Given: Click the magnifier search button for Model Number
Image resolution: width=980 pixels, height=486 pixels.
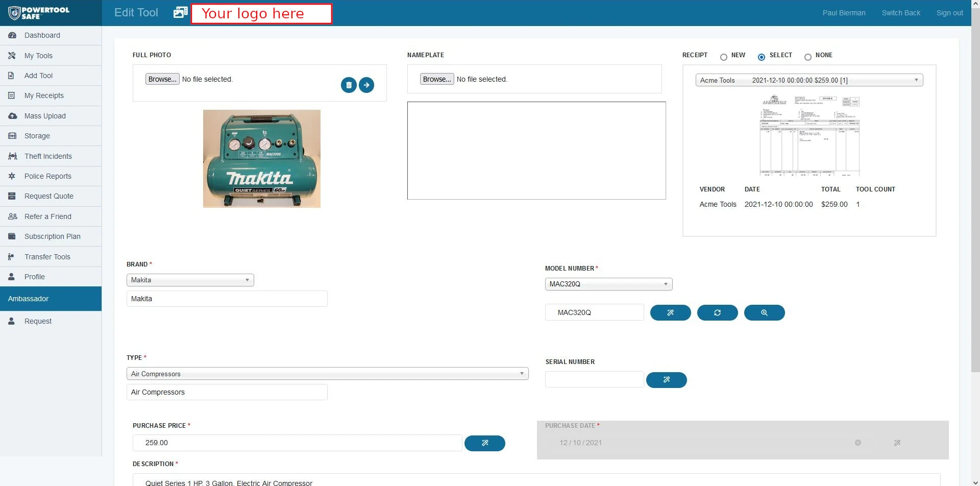Looking at the screenshot, I should [x=764, y=312].
